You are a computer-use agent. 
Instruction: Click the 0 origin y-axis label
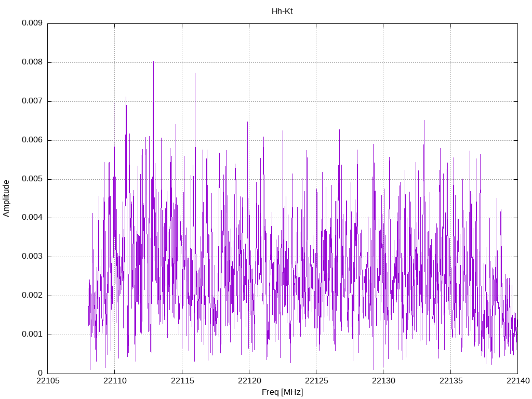coord(41,373)
